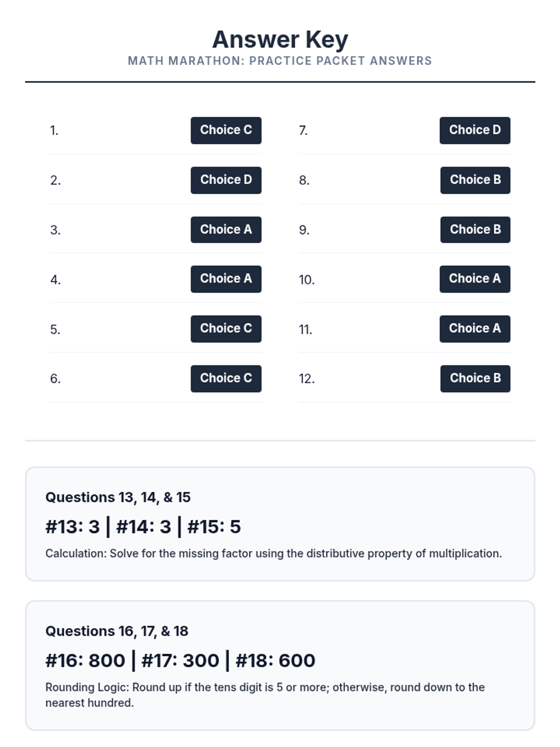Select the Choice B badge for question 8

475,180
